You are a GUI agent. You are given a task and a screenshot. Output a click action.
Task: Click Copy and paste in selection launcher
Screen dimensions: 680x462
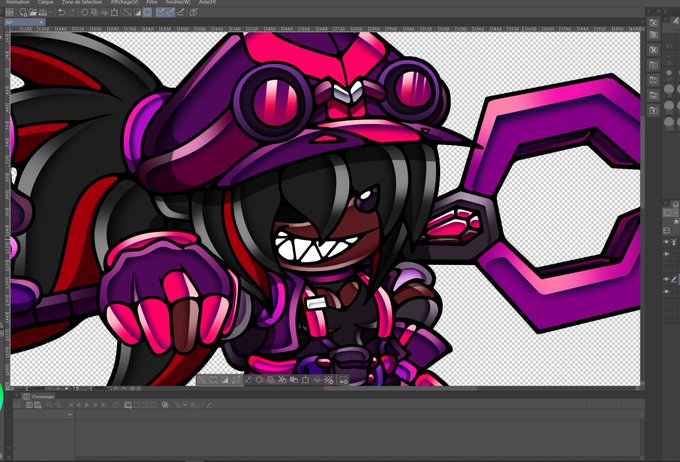point(294,380)
